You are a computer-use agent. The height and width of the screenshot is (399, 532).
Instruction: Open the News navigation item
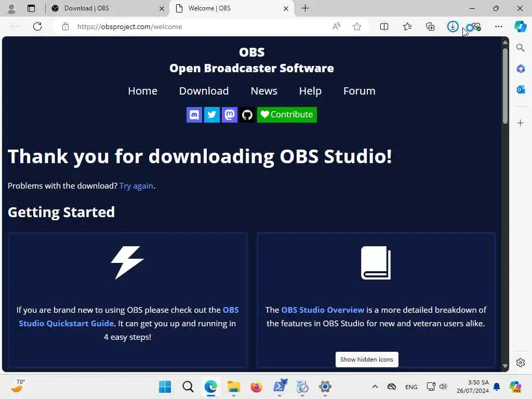(264, 91)
